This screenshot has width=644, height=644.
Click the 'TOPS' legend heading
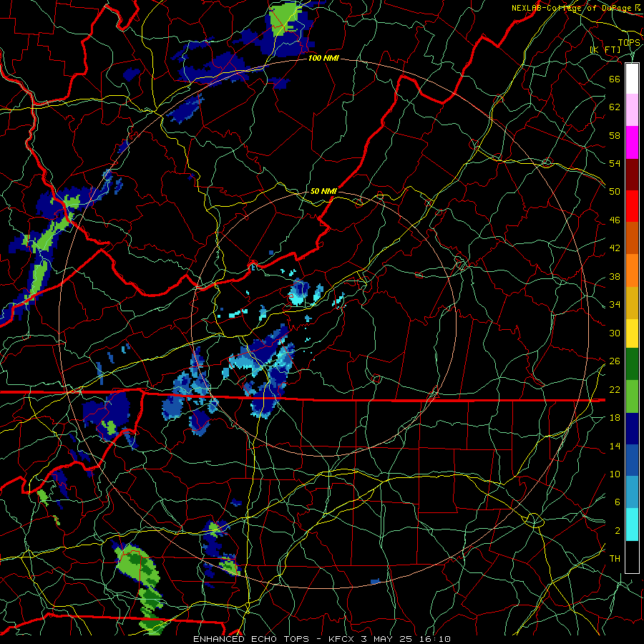(x=629, y=43)
